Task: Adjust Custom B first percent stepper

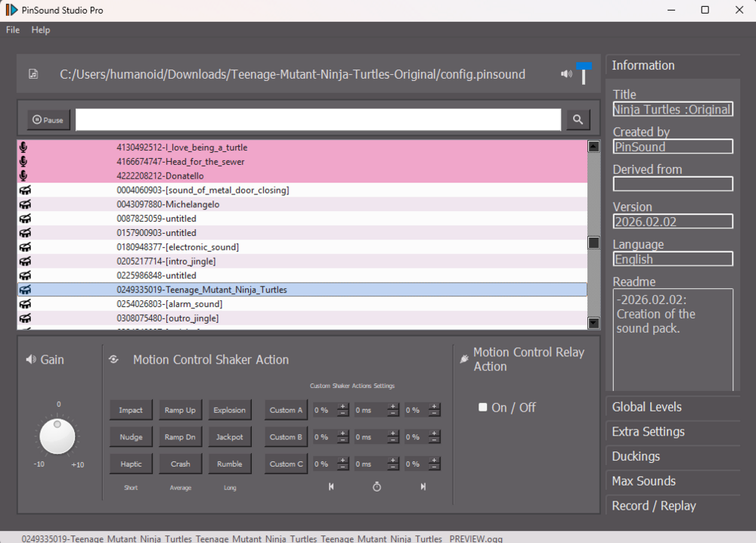Action: coord(342,437)
